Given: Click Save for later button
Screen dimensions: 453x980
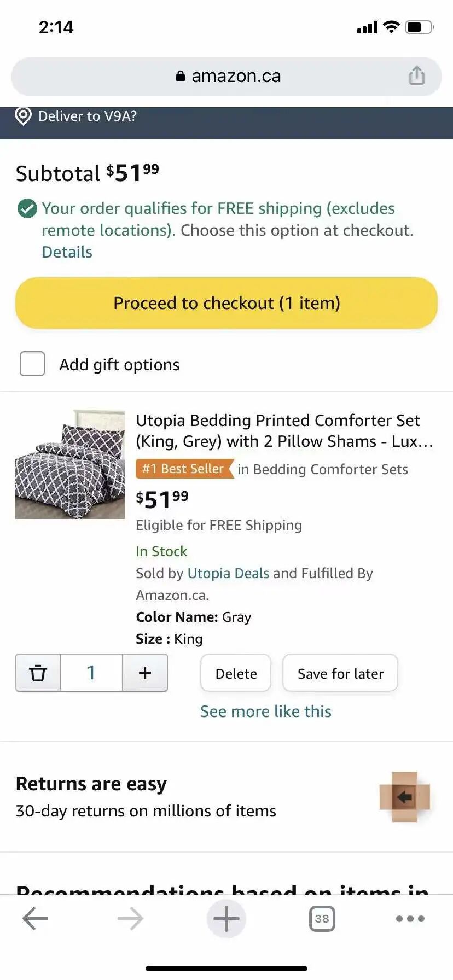Looking at the screenshot, I should point(340,673).
